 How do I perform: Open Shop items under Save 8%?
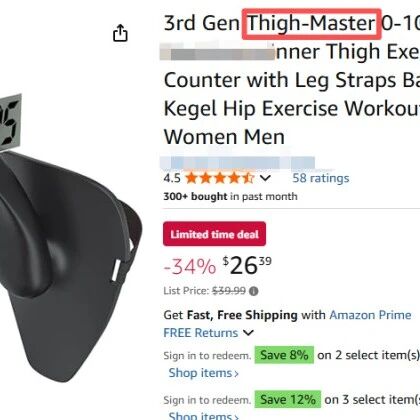pyautogui.click(x=204, y=373)
